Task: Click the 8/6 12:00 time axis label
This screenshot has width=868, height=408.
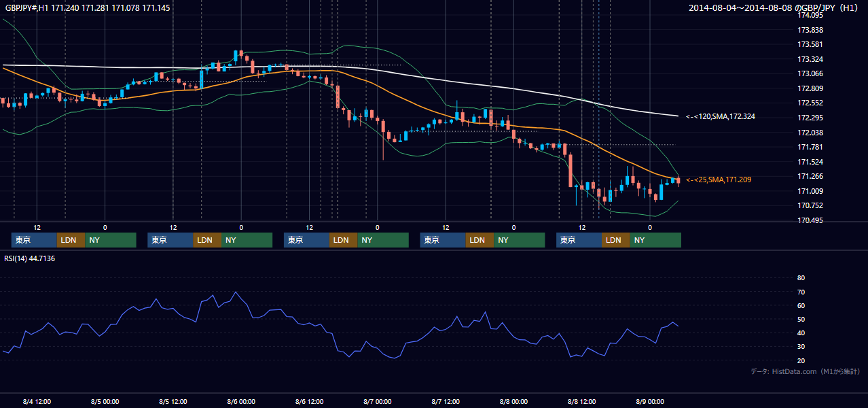Action: (309, 401)
